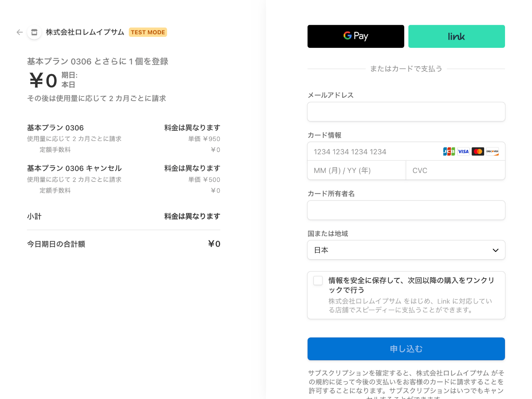Click the Mastercard brand icon
The width and height of the screenshot is (532, 399).
pos(478,152)
